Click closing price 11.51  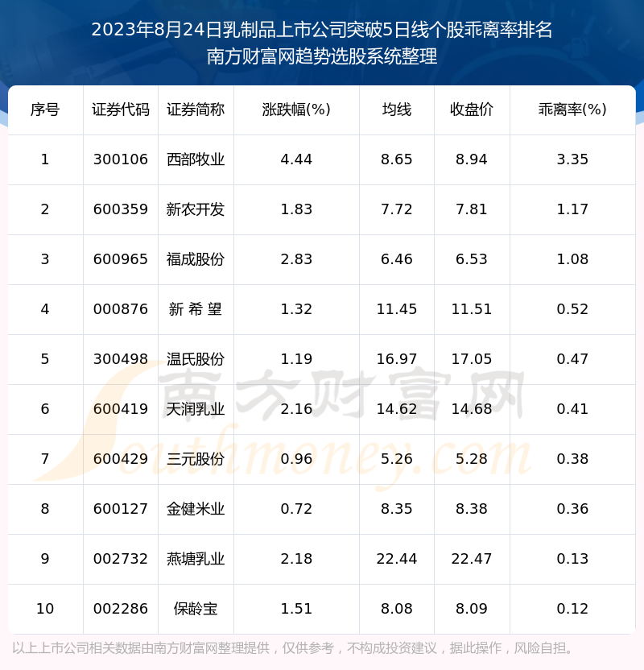(x=472, y=309)
